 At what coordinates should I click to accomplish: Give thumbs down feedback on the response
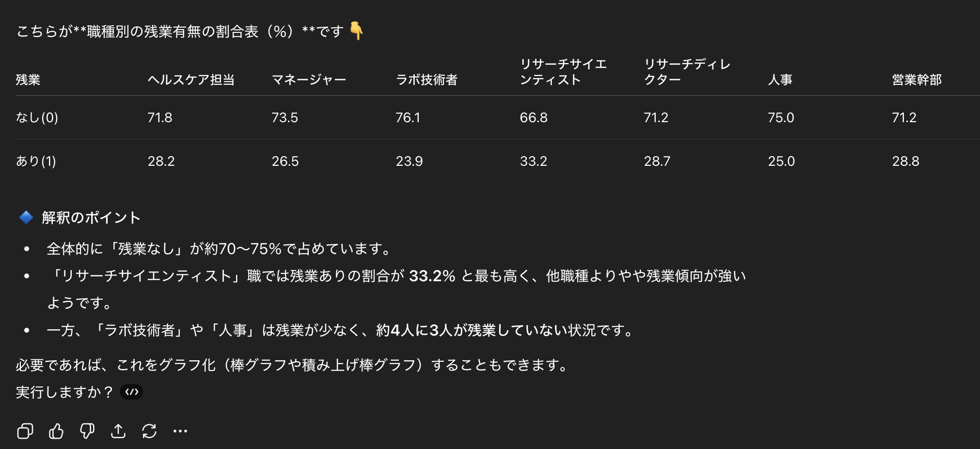(x=87, y=431)
